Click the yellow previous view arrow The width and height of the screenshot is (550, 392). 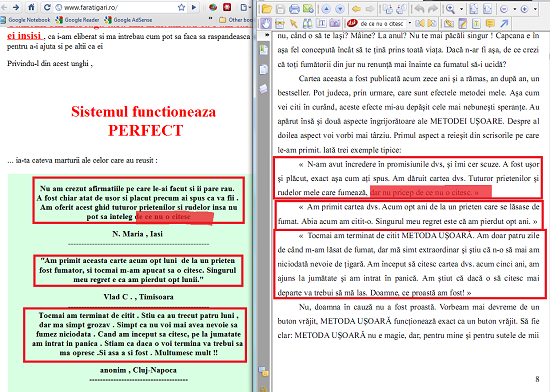click(356, 8)
